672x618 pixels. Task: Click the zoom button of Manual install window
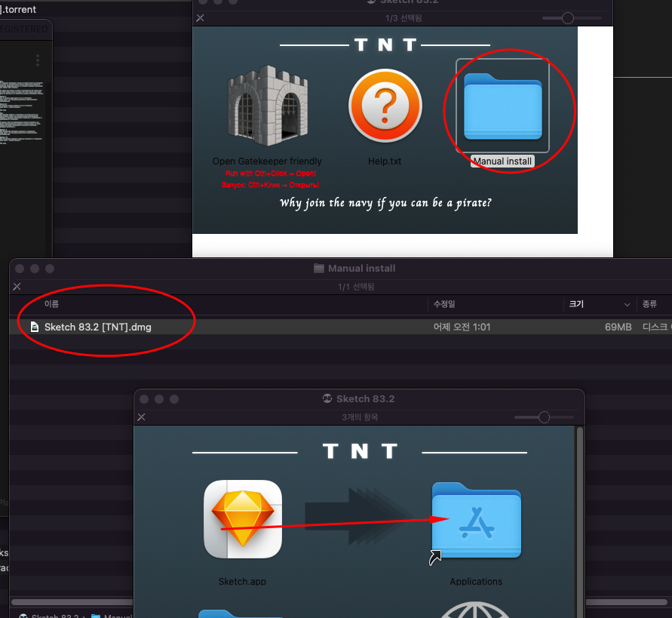pos(50,269)
